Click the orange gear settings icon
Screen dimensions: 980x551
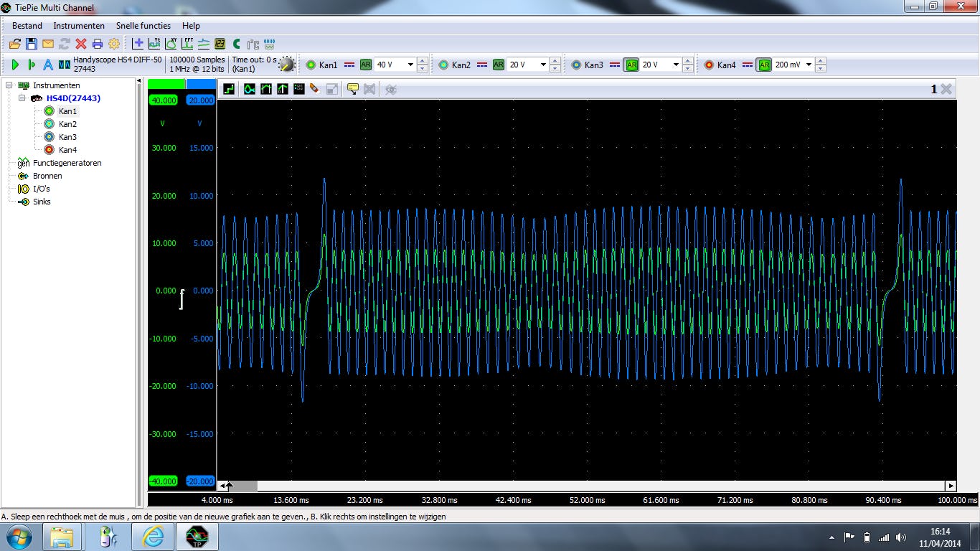[113, 44]
